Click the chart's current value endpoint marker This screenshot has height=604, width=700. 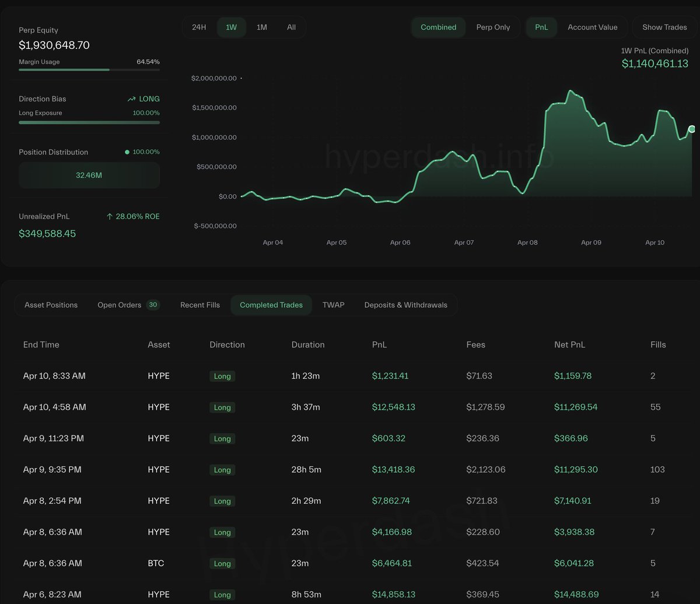tap(692, 129)
